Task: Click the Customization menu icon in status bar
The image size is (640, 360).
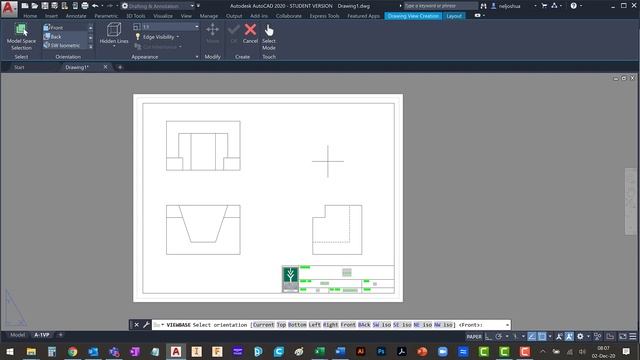Action: click(633, 336)
